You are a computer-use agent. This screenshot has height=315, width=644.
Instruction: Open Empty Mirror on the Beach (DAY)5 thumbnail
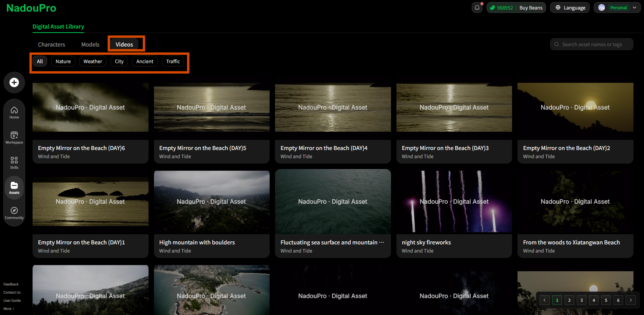click(212, 107)
